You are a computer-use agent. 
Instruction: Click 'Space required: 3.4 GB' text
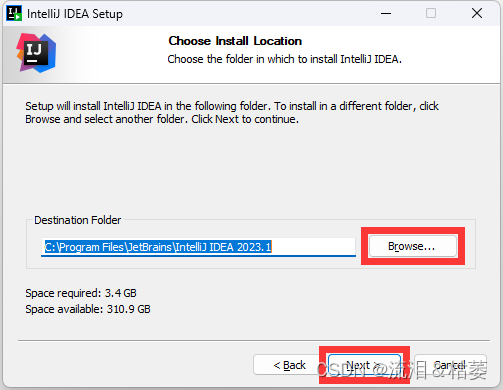[x=81, y=293]
